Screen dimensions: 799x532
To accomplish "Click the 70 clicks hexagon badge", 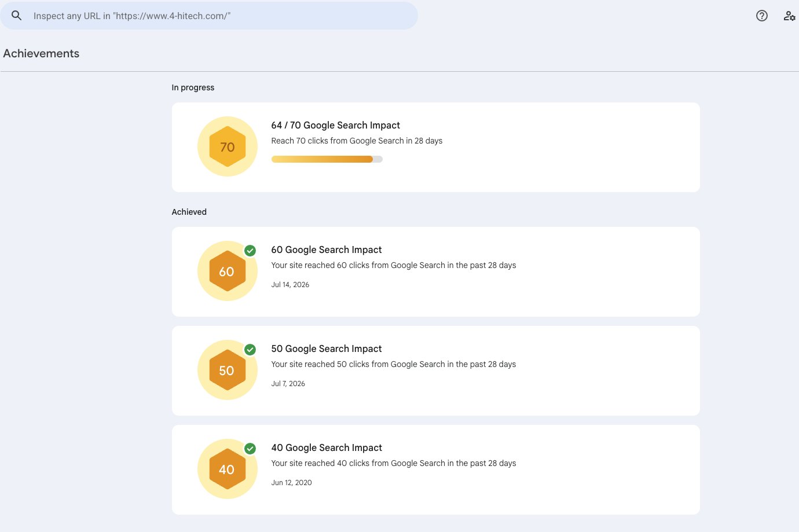I will click(228, 146).
